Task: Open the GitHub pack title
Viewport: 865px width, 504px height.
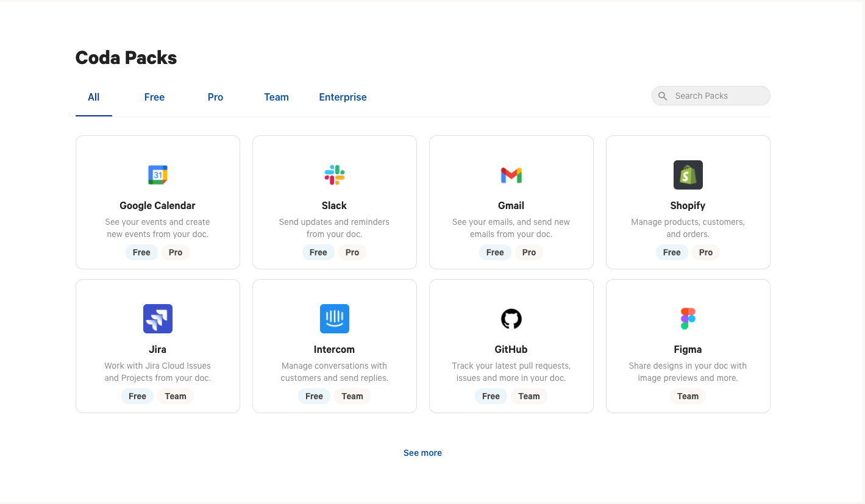Action: point(511,349)
